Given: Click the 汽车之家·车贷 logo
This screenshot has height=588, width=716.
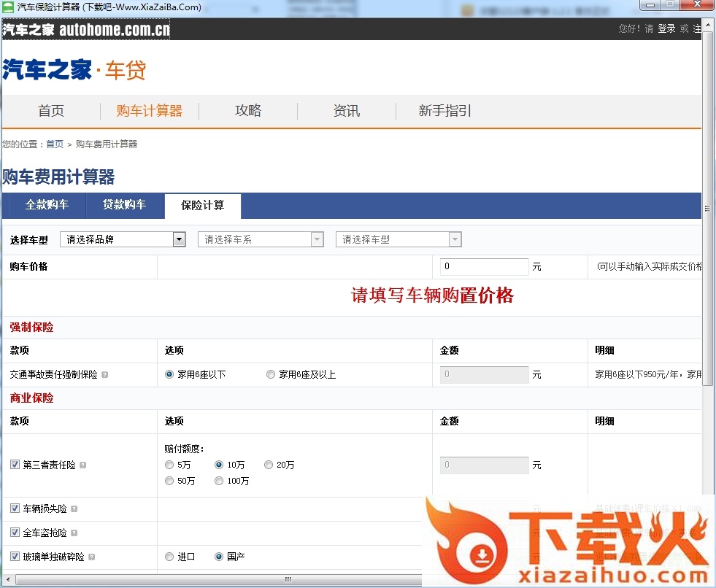Looking at the screenshot, I should (x=74, y=70).
